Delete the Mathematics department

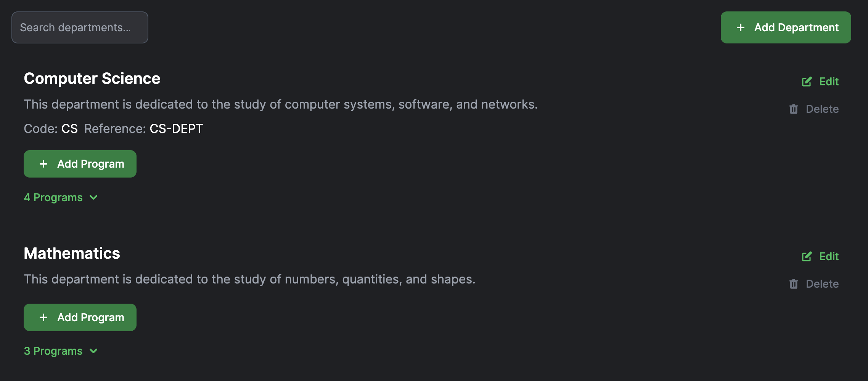tap(814, 284)
